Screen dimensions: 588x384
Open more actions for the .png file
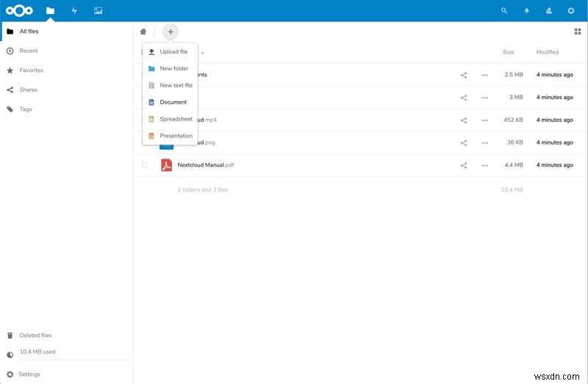(x=485, y=142)
